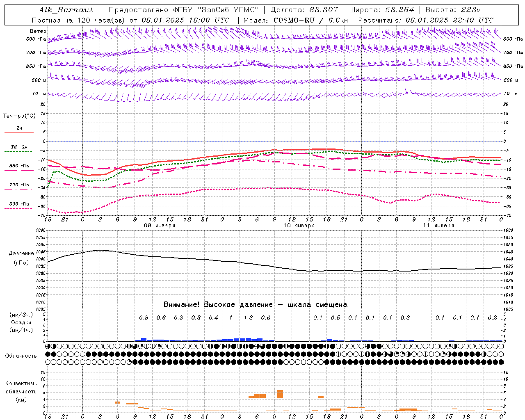Click the Тем-ра(°C) axis label
The image size is (525, 420).
click(x=19, y=116)
